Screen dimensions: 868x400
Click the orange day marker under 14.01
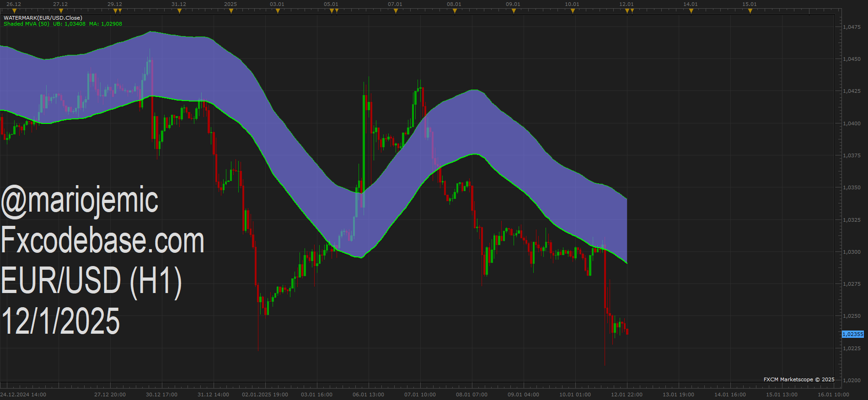pyautogui.click(x=691, y=11)
